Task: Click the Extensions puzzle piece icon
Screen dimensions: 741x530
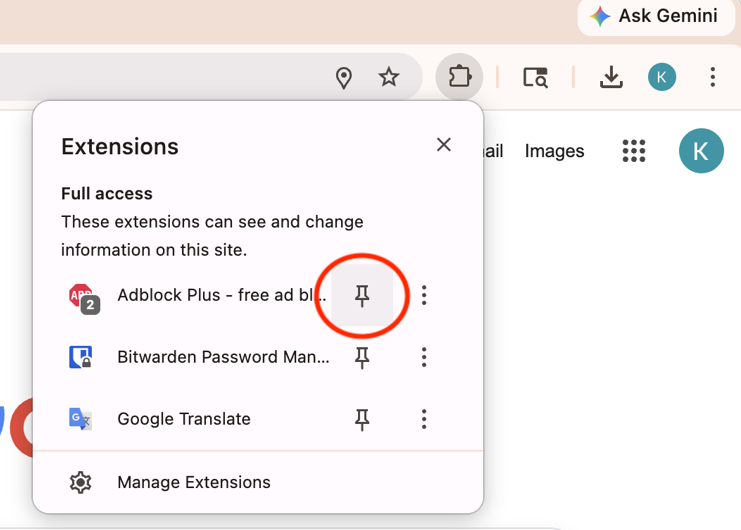Action: tap(459, 77)
